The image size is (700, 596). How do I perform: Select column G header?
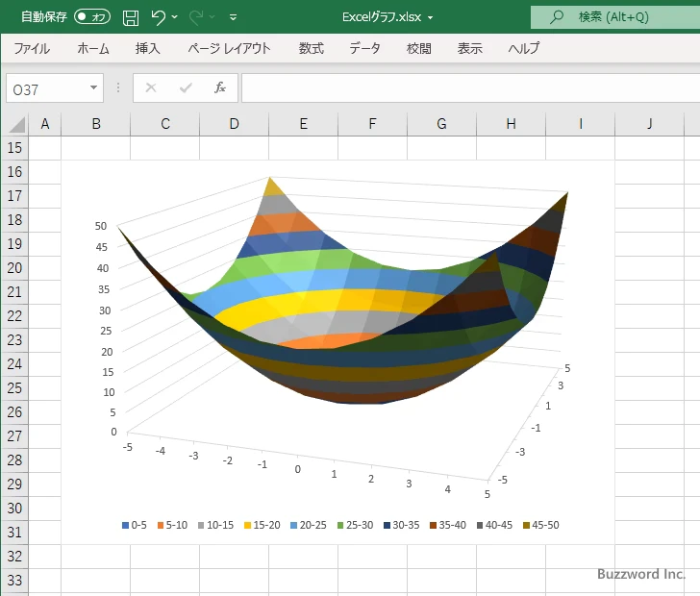pyautogui.click(x=442, y=124)
